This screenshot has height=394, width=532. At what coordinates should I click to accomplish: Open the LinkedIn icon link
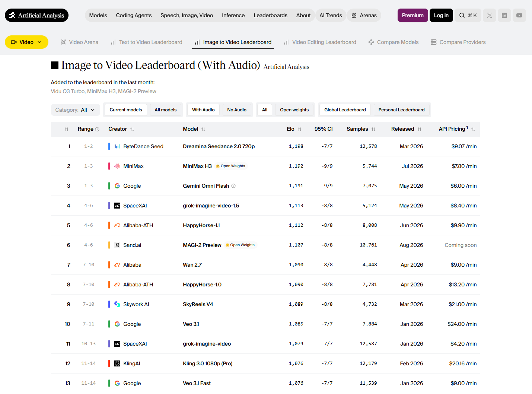(504, 15)
